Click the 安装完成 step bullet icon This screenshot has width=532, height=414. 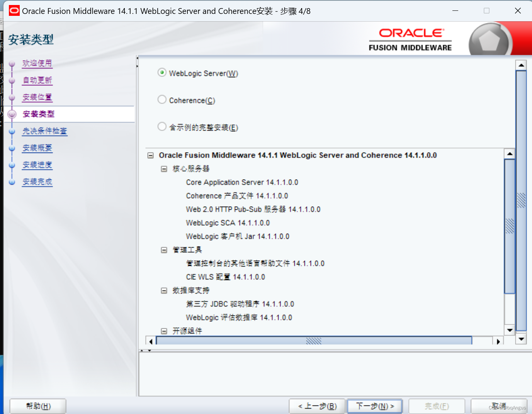[x=12, y=182]
